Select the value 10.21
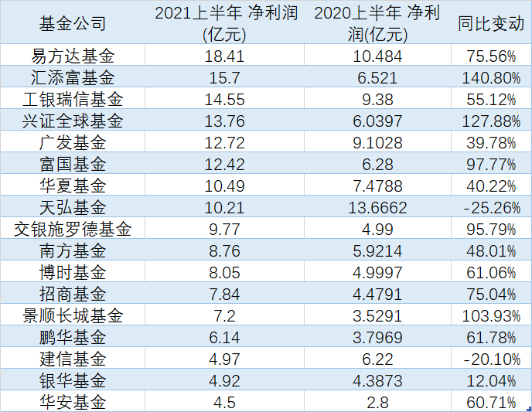The image size is (532, 412). (224, 207)
